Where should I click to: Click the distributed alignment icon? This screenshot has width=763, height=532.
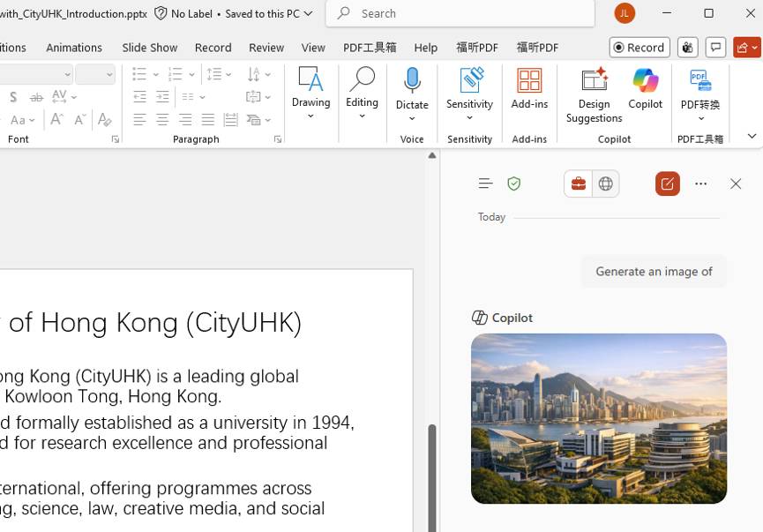[230, 120]
